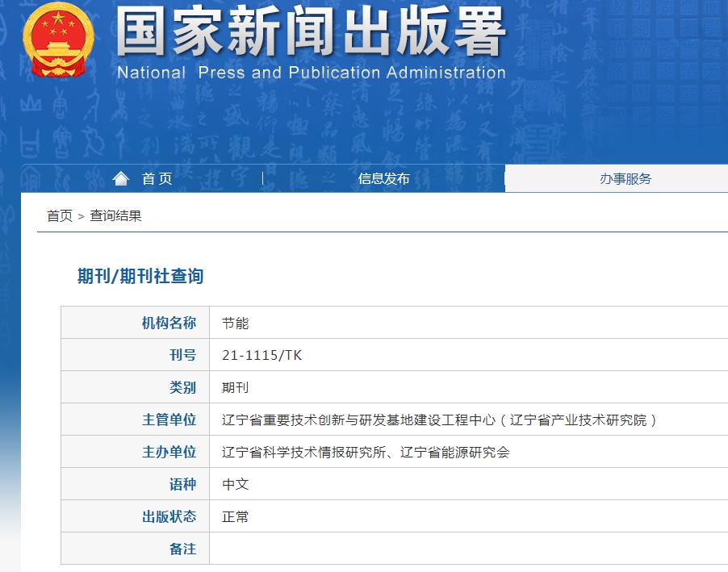Viewport: 728px width, 572px height.
Task: Select the 机构名称 value 节能
Action: click(x=235, y=322)
